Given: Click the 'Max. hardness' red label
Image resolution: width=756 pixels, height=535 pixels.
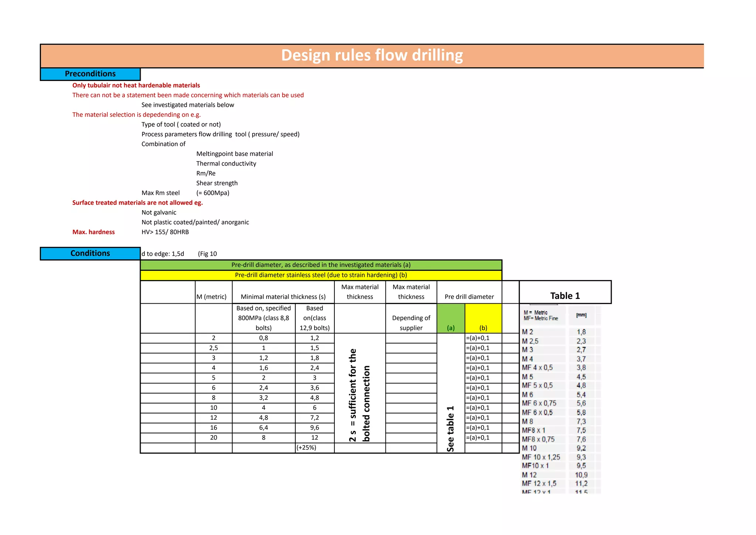Looking at the screenshot, I should point(93,232).
